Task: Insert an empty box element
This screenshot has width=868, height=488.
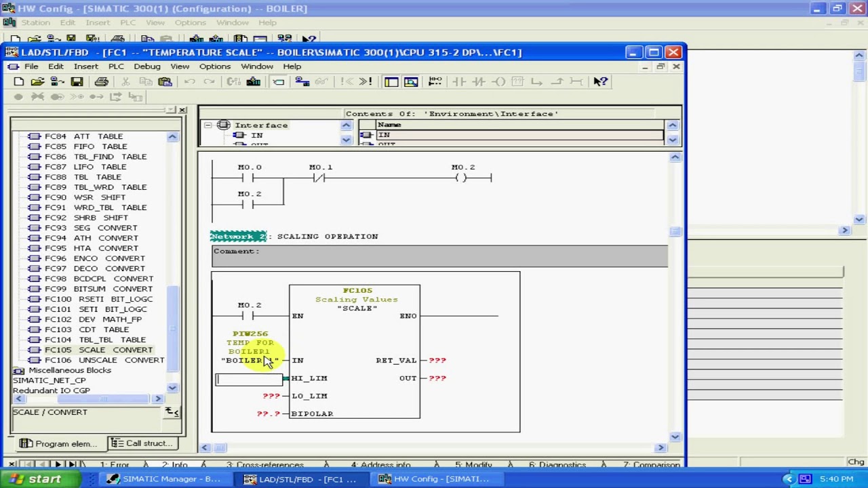Action: (x=517, y=81)
